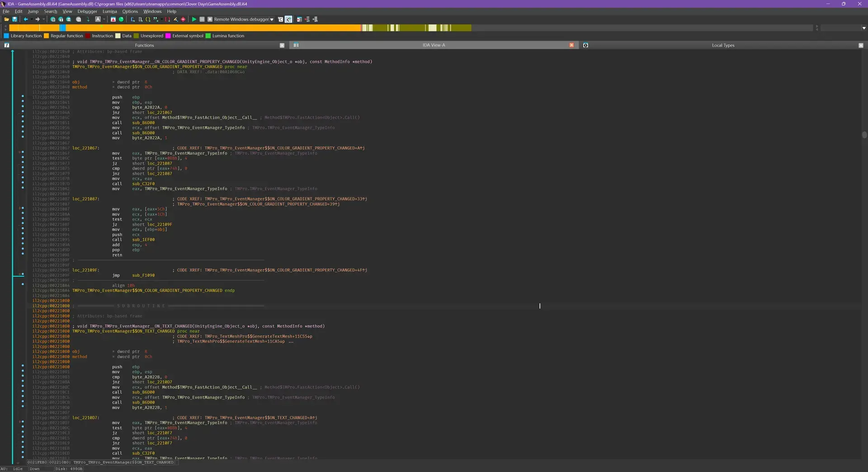Close the IDA View-A tab

pos(571,45)
